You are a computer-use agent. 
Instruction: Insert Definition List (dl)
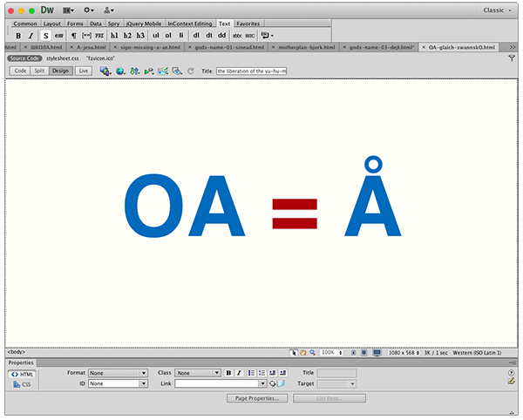(196, 36)
